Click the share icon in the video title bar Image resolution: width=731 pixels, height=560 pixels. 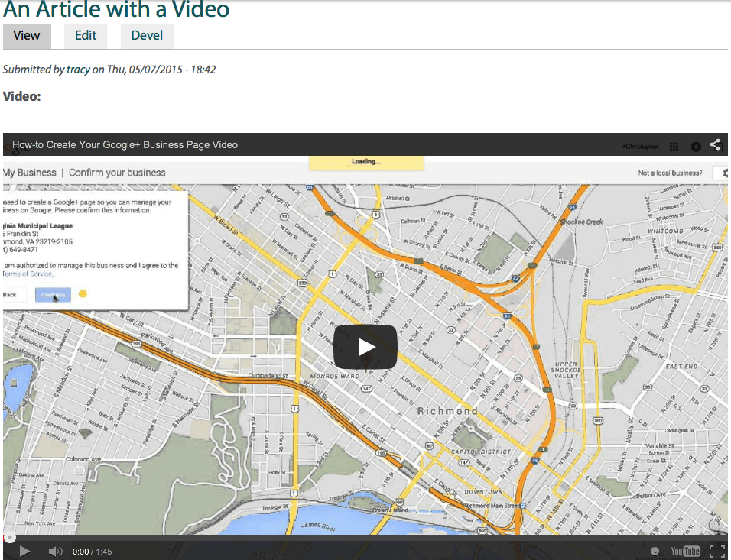pos(716,144)
